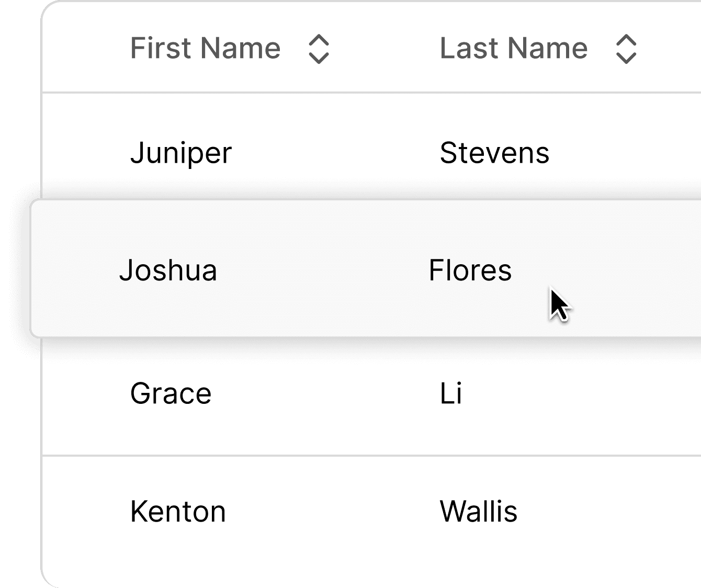Screen dimensions: 701x588
Task: Click the First Name column header
Action: coord(205,49)
